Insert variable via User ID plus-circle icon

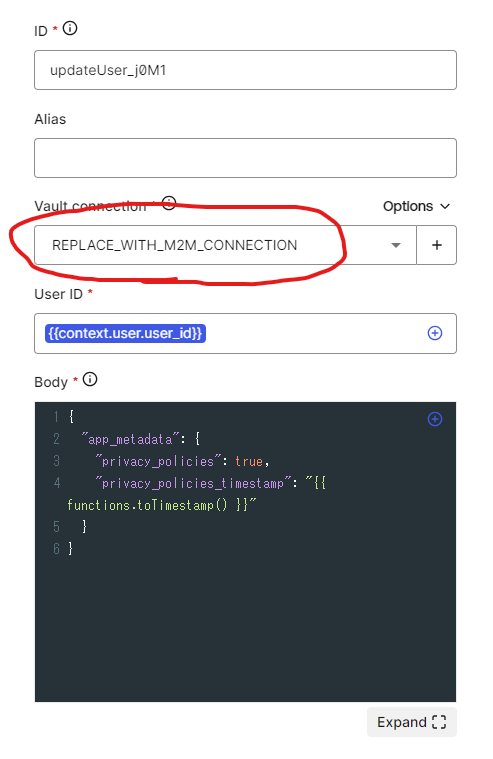coord(435,333)
